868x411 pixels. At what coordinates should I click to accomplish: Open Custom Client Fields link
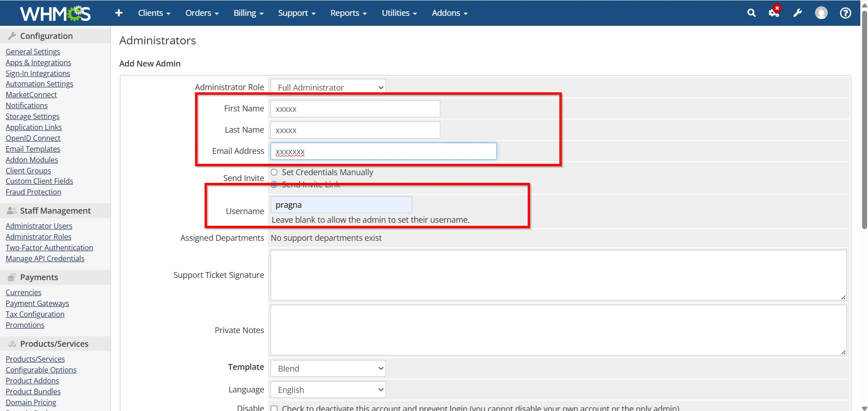click(x=39, y=181)
